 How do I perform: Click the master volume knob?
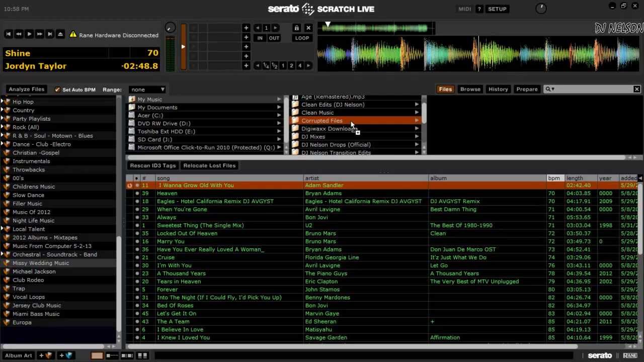(541, 9)
